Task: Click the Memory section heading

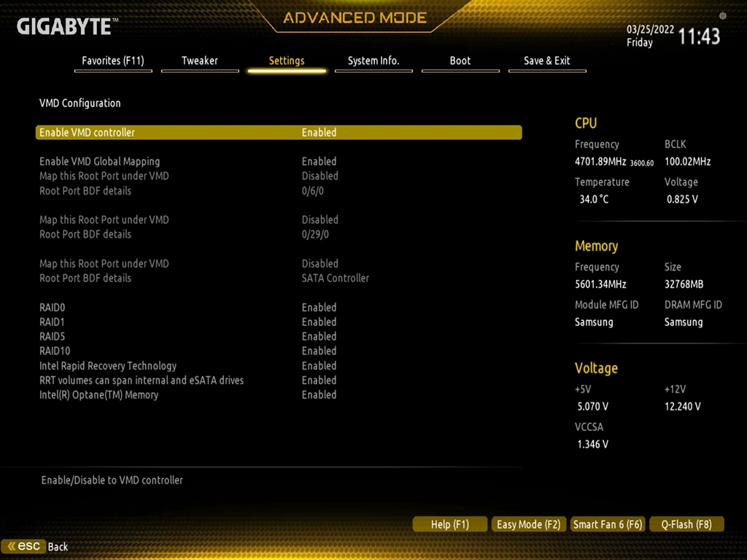Action: (x=596, y=246)
